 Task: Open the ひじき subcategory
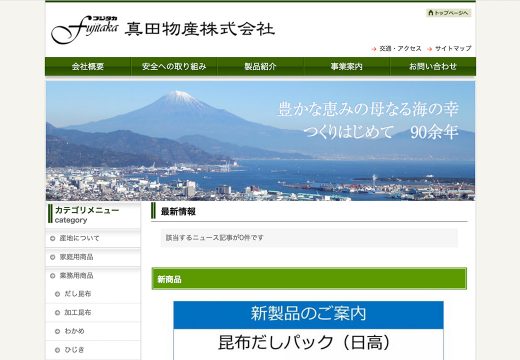coord(93,350)
